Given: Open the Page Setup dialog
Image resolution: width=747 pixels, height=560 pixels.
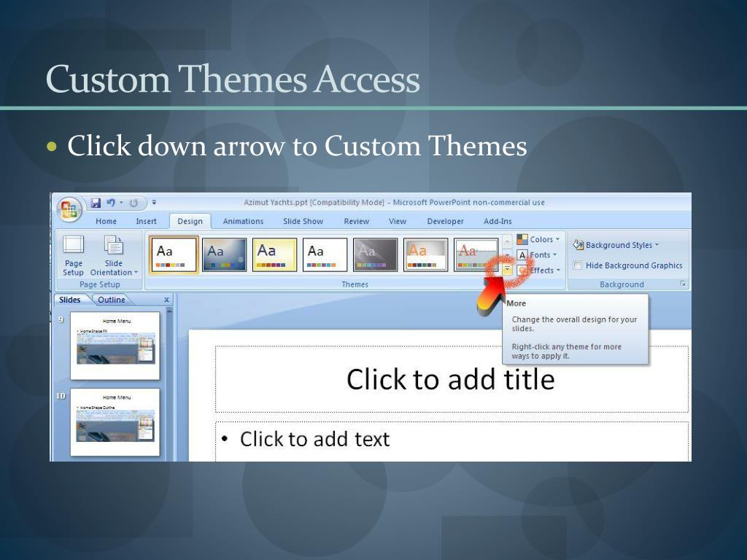Looking at the screenshot, I should pos(74,256).
